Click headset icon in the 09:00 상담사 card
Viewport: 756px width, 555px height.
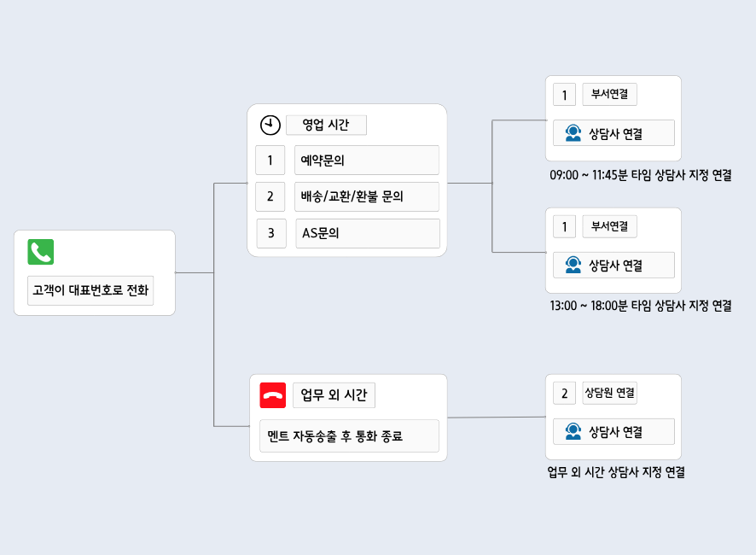[x=573, y=133]
